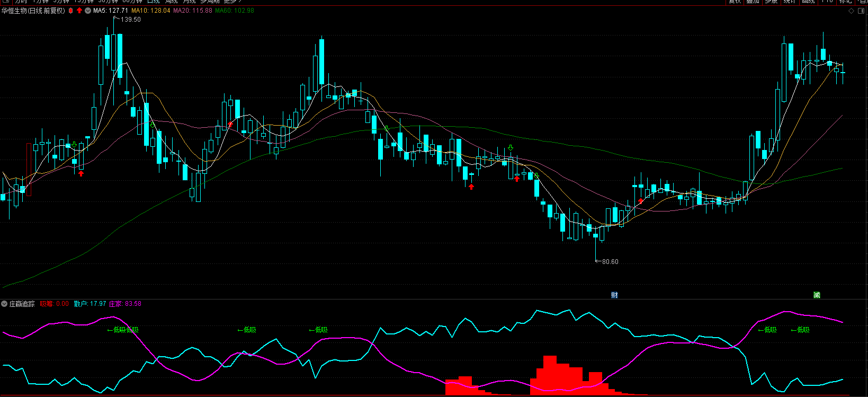Switch to the 周线 period tab
The image size is (868, 397).
pos(171,2)
